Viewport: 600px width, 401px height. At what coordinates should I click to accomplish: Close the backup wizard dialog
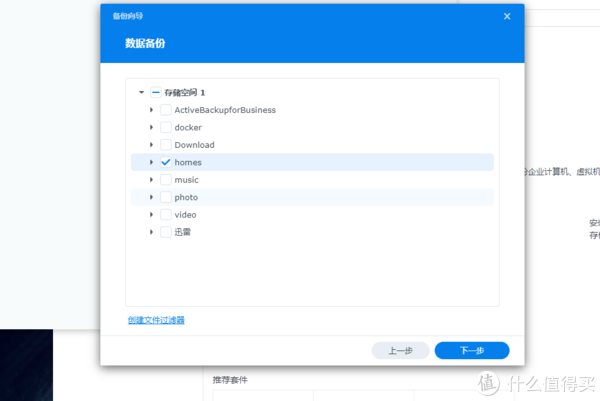pyautogui.click(x=507, y=16)
